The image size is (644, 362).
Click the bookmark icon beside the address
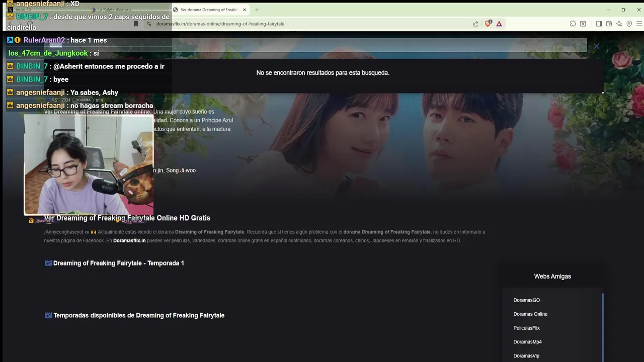point(135,24)
